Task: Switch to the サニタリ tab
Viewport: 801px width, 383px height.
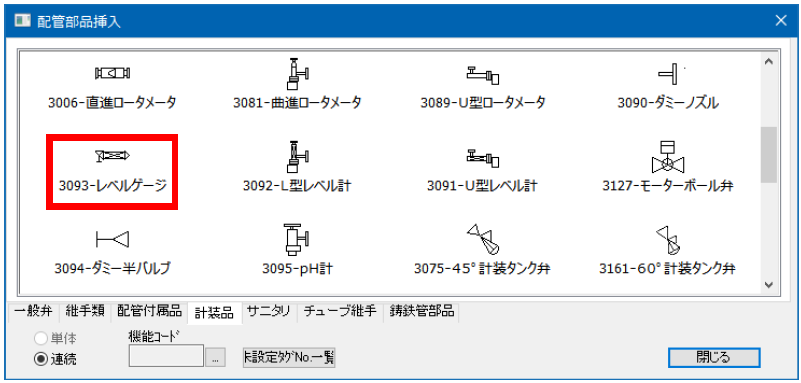Action: [x=269, y=311]
